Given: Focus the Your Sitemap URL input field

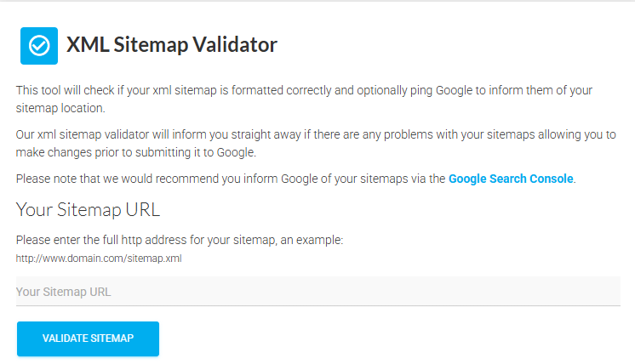Looking at the screenshot, I should [x=317, y=291].
